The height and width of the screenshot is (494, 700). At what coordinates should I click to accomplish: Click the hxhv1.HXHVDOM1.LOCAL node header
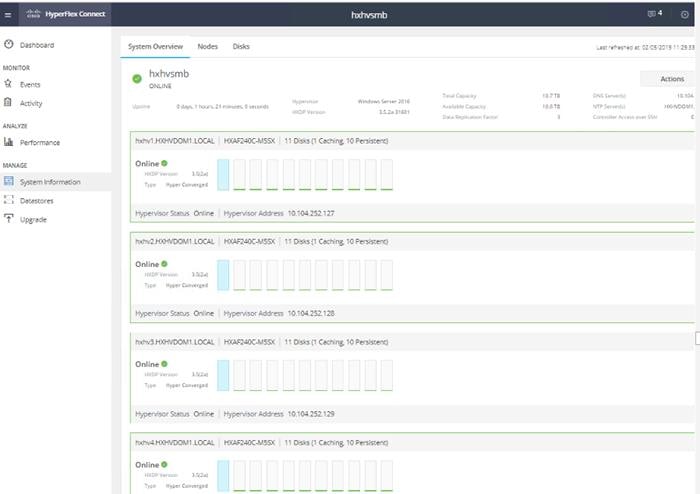[x=175, y=141]
